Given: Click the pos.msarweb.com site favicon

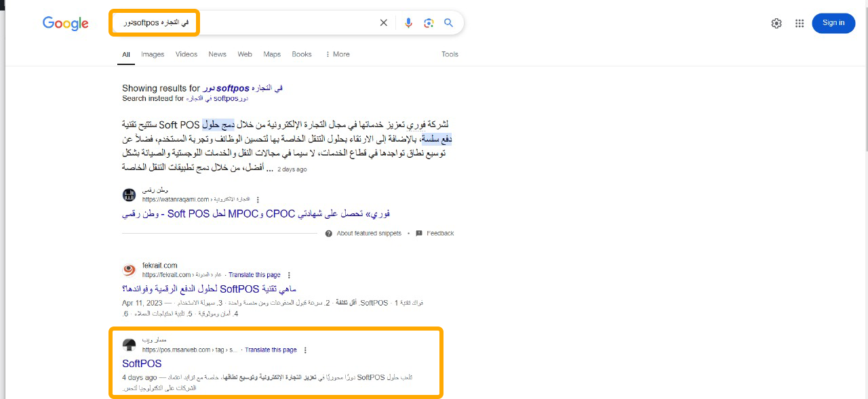Looking at the screenshot, I should coord(129,345).
